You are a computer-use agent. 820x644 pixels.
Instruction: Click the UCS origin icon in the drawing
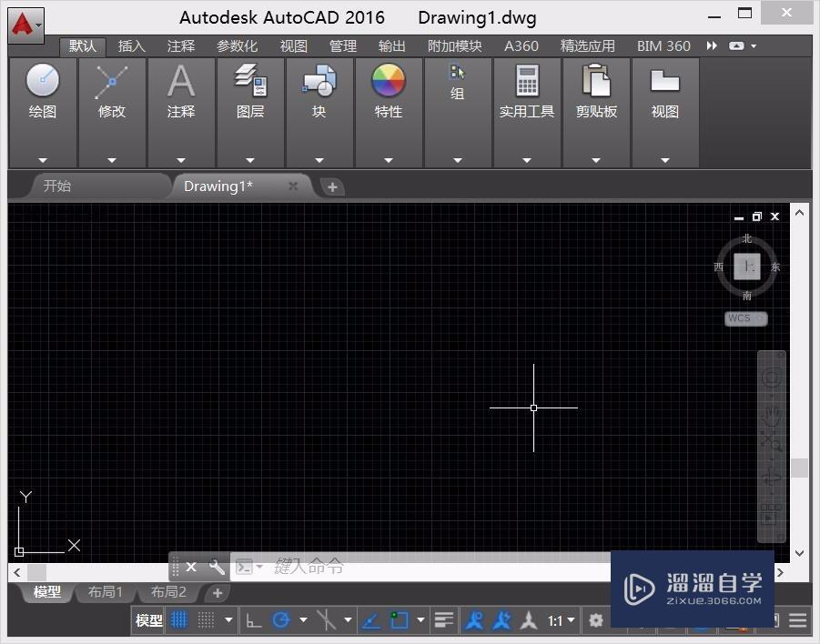pos(19,551)
